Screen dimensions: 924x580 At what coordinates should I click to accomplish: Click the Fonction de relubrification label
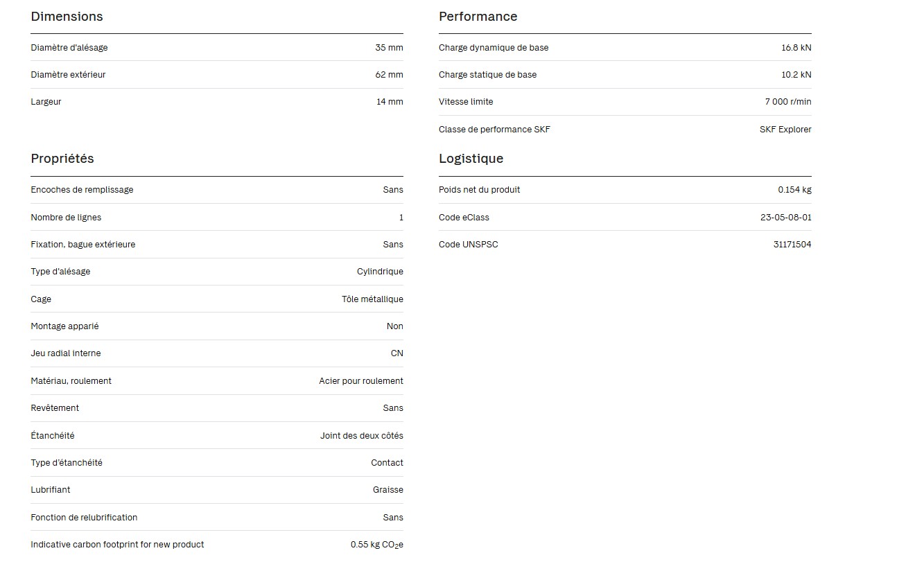coord(84,518)
